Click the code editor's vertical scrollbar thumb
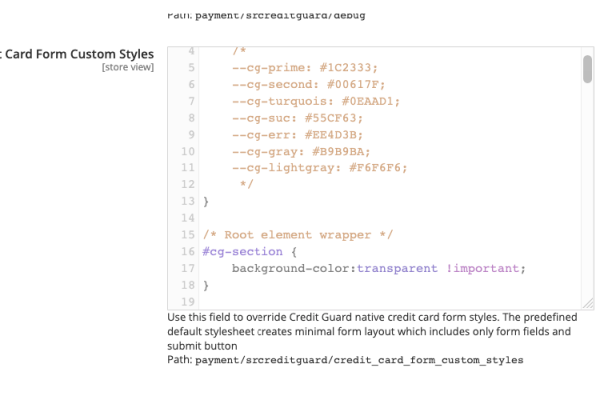Screen dimensions: 600x400 click(587, 69)
